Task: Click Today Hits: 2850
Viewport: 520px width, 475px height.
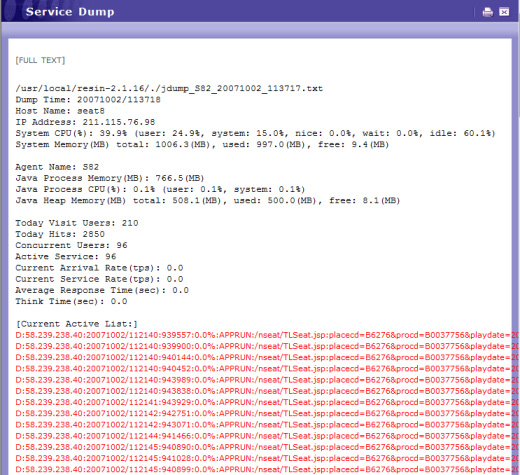Action: pyautogui.click(x=60, y=234)
